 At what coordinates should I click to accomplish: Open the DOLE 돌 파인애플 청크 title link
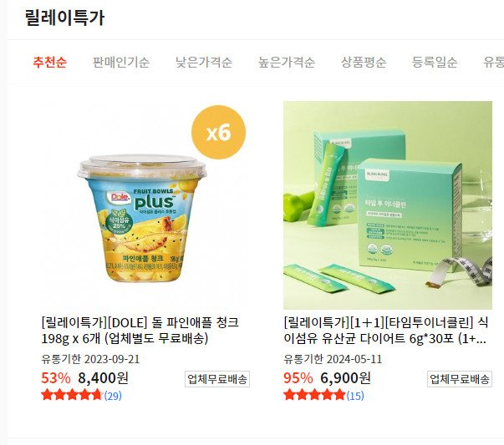pyautogui.click(x=140, y=330)
